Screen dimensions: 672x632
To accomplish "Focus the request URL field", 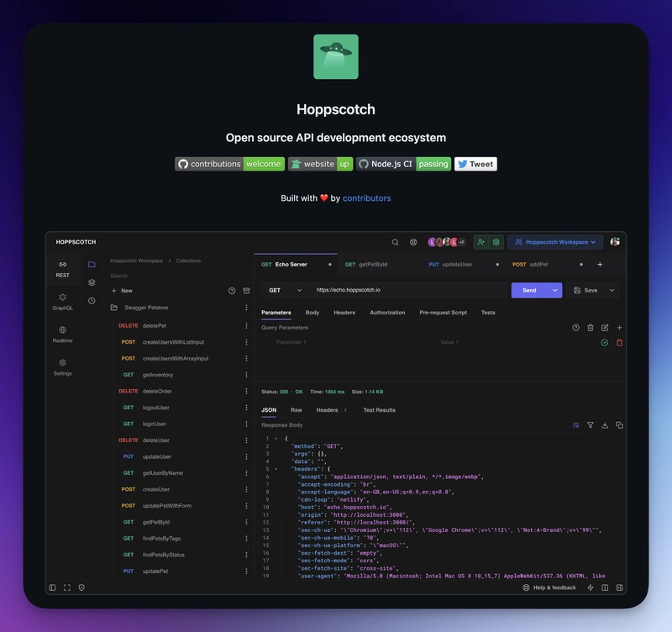I will click(408, 290).
